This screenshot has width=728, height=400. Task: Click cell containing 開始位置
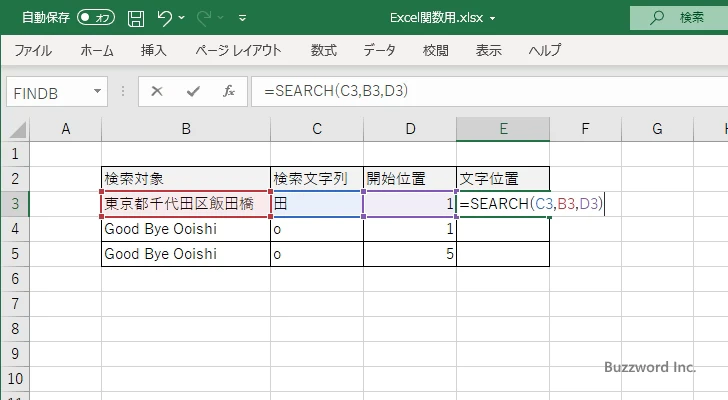[x=410, y=179]
